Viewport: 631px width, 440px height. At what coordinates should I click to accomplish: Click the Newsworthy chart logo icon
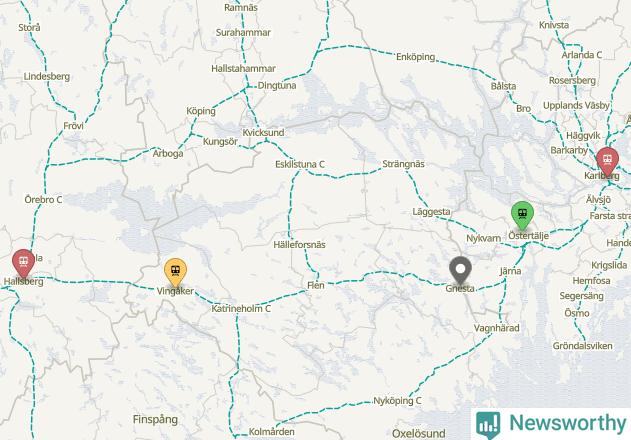click(488, 425)
